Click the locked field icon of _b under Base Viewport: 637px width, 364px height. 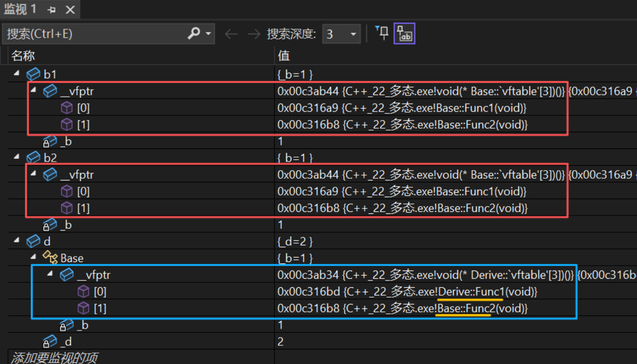tap(67, 325)
